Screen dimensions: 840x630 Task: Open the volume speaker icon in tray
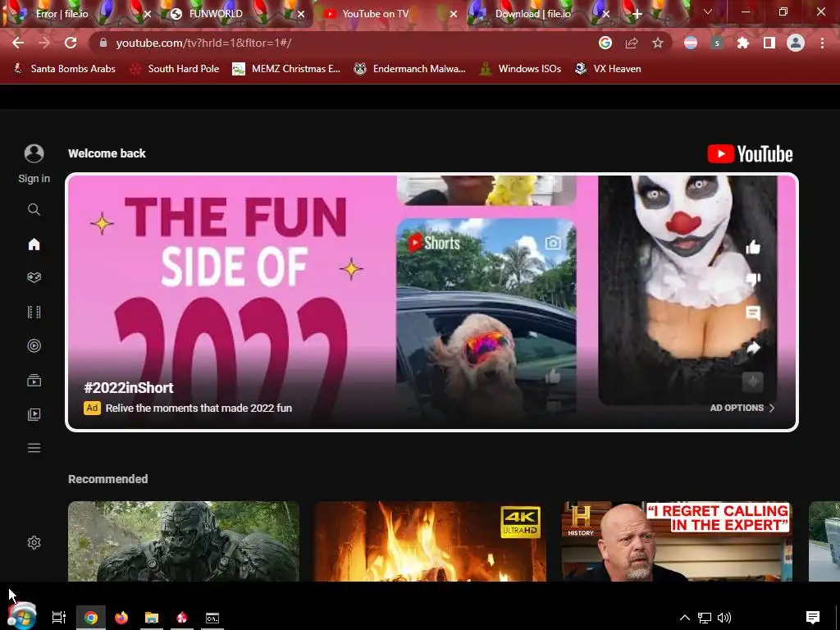[x=724, y=618]
